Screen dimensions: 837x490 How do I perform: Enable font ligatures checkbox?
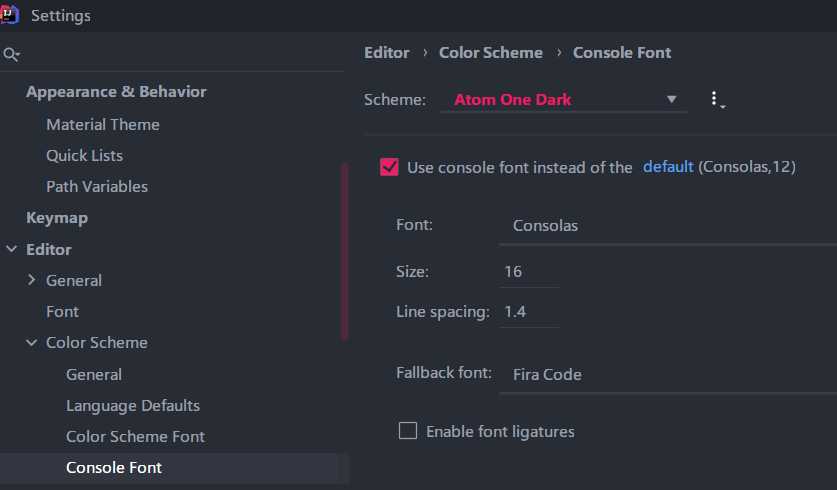coord(408,431)
